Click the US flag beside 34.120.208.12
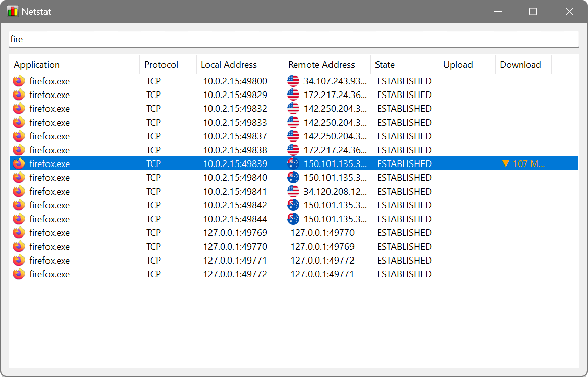Image resolution: width=588 pixels, height=377 pixels. (x=293, y=192)
